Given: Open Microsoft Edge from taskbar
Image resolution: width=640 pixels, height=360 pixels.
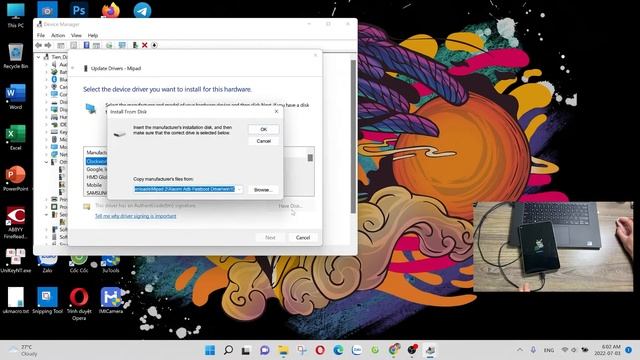Looking at the screenshot, I should pos(338,350).
